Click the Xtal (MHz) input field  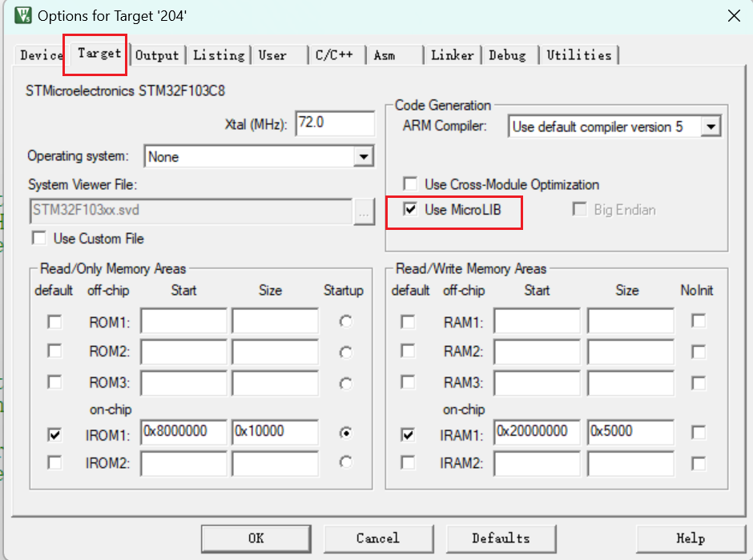pyautogui.click(x=335, y=123)
